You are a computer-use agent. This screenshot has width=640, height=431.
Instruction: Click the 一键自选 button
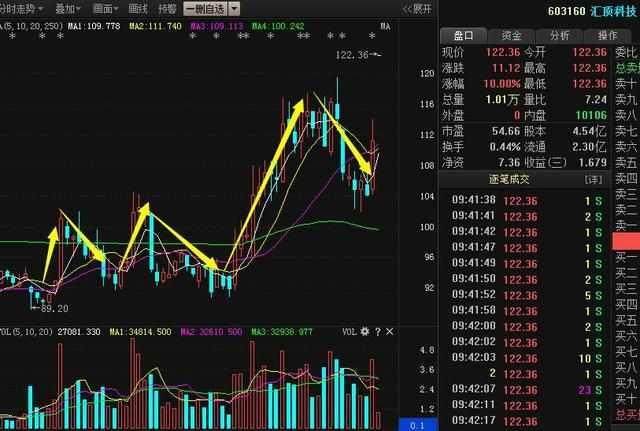click(x=204, y=9)
